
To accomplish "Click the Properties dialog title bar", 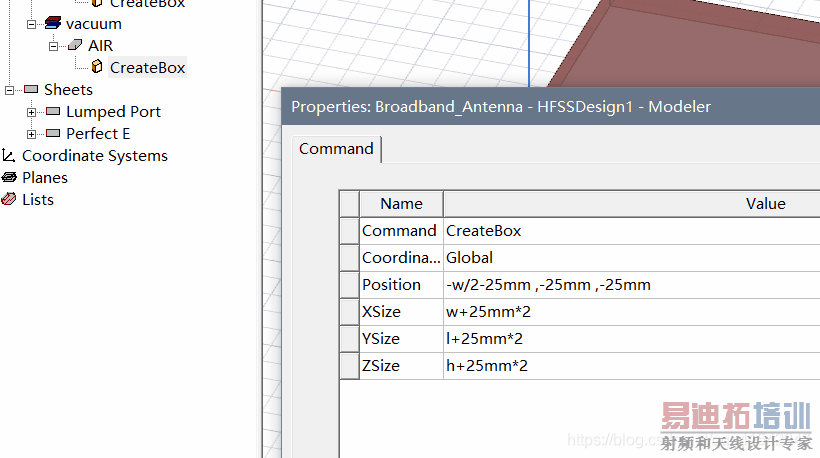I will coord(551,107).
